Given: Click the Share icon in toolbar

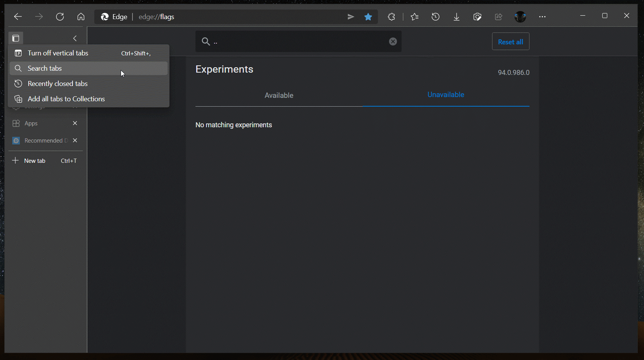Looking at the screenshot, I should point(499,17).
